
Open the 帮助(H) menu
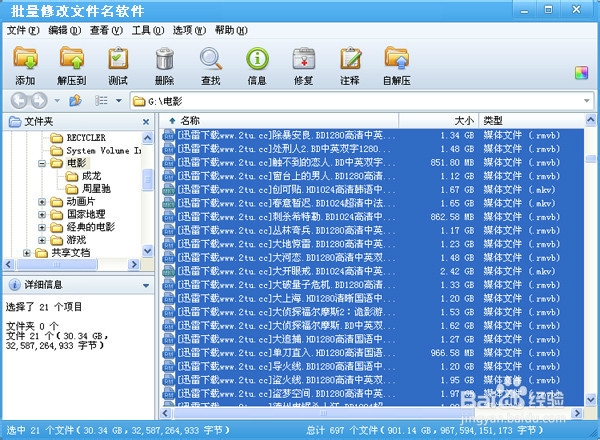[231, 30]
